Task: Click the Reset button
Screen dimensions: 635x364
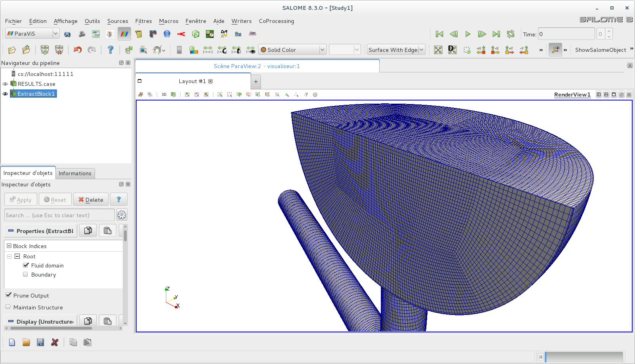Action: (x=55, y=199)
